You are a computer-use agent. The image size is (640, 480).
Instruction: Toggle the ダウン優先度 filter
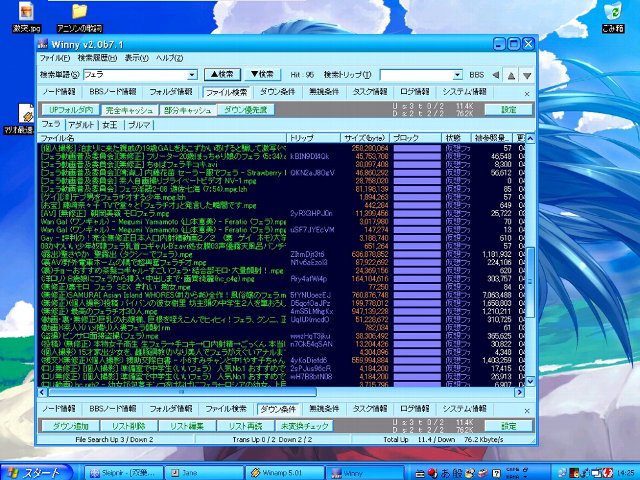pos(245,110)
